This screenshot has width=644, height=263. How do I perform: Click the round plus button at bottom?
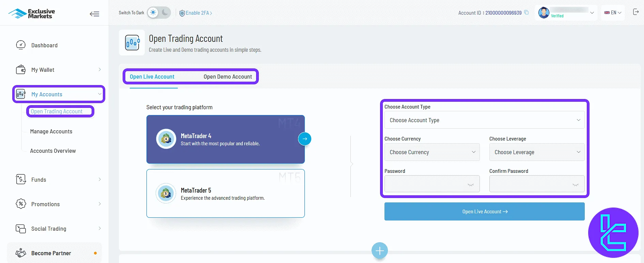click(x=380, y=251)
